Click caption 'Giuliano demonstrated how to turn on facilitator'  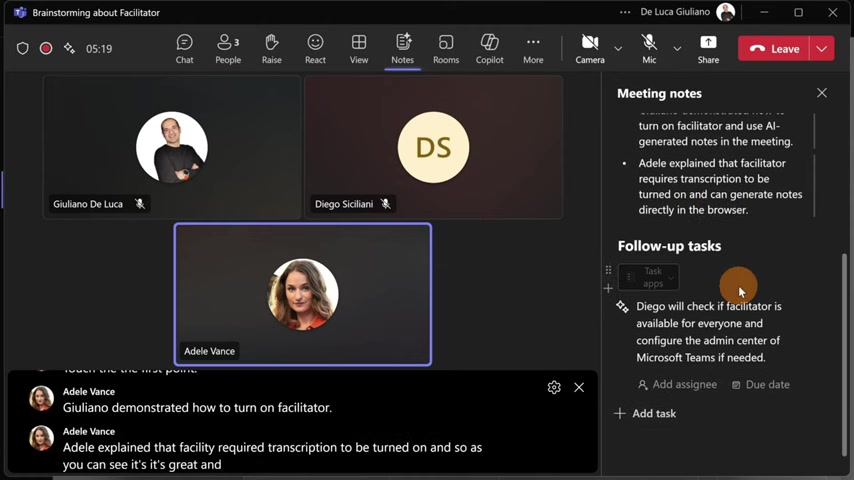pos(197,408)
